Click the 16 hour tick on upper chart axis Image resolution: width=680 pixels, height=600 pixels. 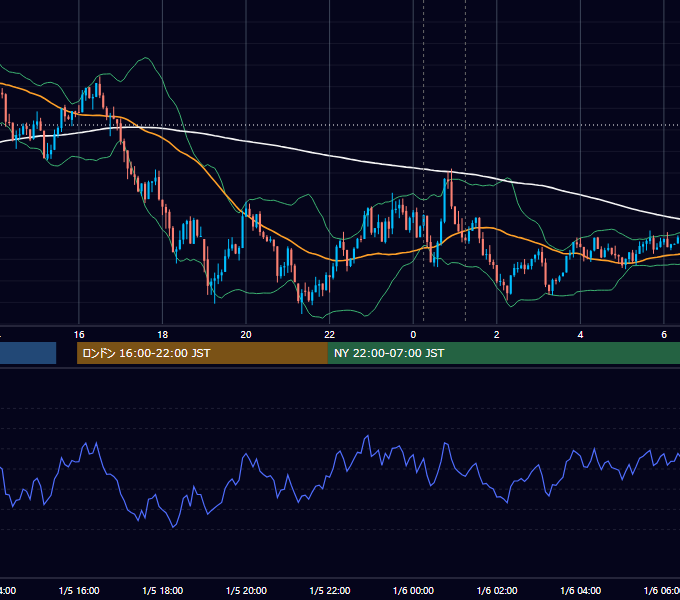click(79, 335)
